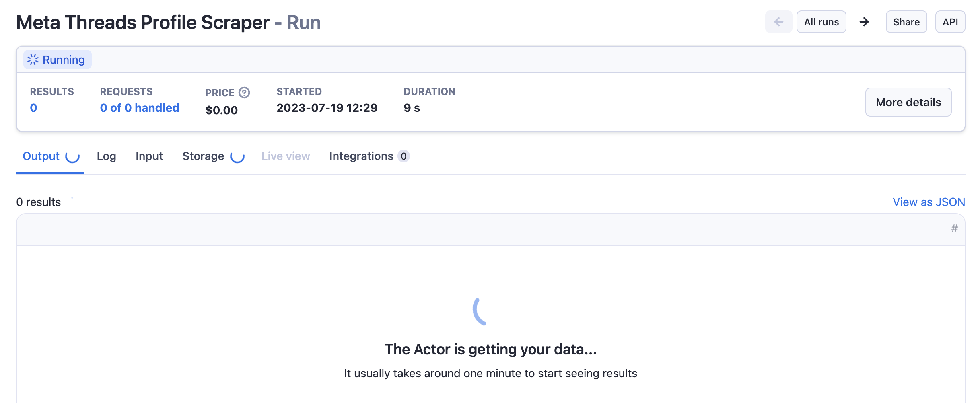Image resolution: width=980 pixels, height=403 pixels.
Task: Click the previous run left arrow
Action: click(x=778, y=22)
